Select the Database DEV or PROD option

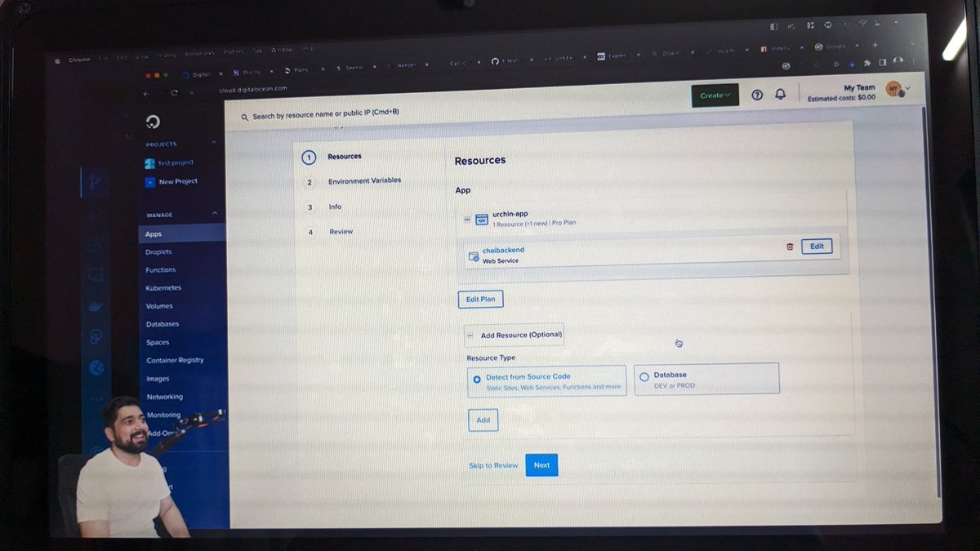pos(644,375)
